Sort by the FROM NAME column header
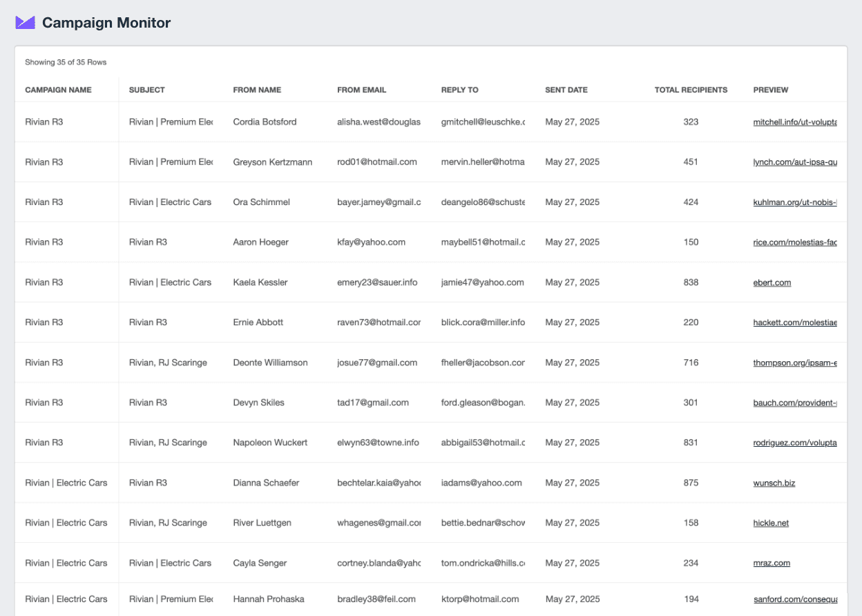 point(257,90)
